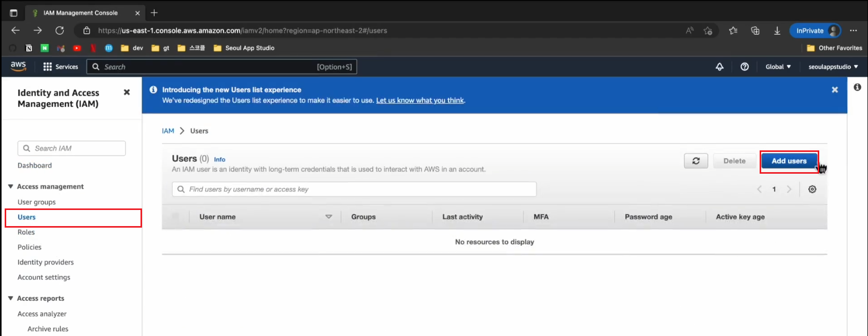View site information lock icon
Screen dimensions: 868x336
pyautogui.click(x=87, y=31)
